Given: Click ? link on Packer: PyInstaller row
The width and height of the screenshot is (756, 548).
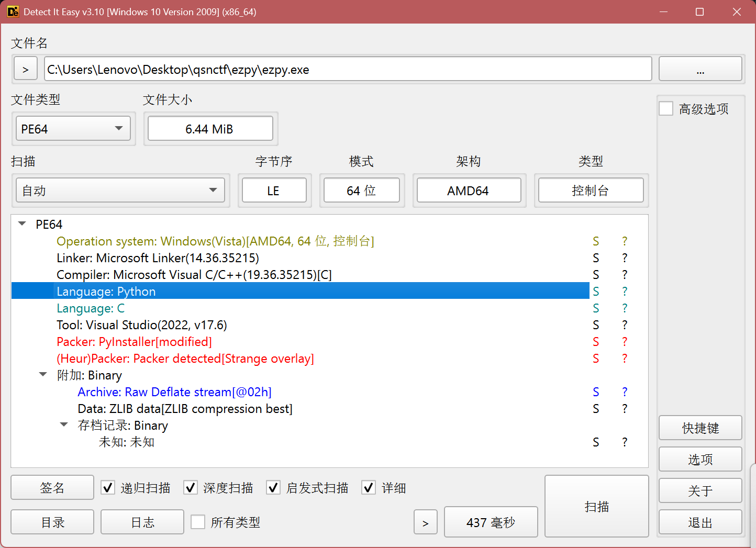Looking at the screenshot, I should click(625, 341).
